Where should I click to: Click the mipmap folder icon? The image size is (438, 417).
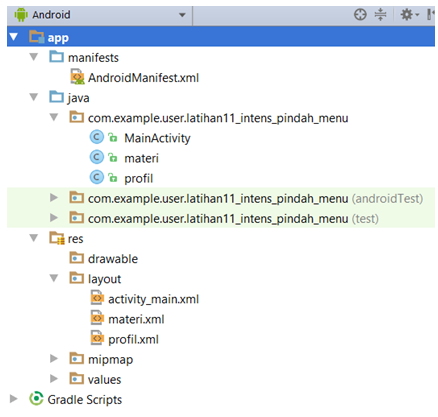click(x=77, y=358)
